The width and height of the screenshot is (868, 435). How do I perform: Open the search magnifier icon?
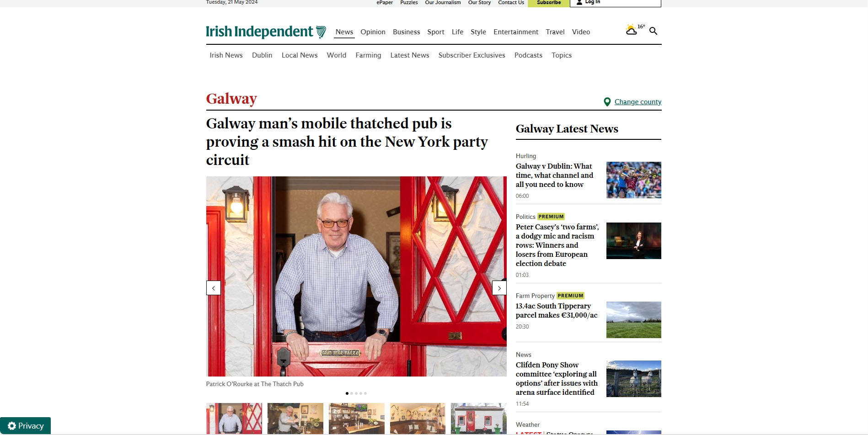653,31
